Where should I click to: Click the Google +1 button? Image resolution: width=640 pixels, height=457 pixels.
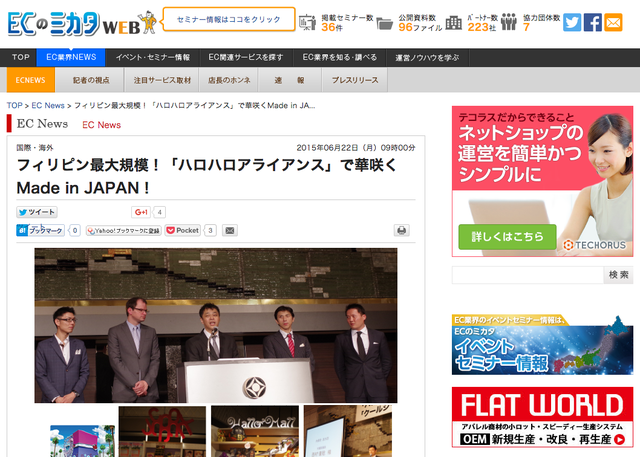pyautogui.click(x=141, y=212)
